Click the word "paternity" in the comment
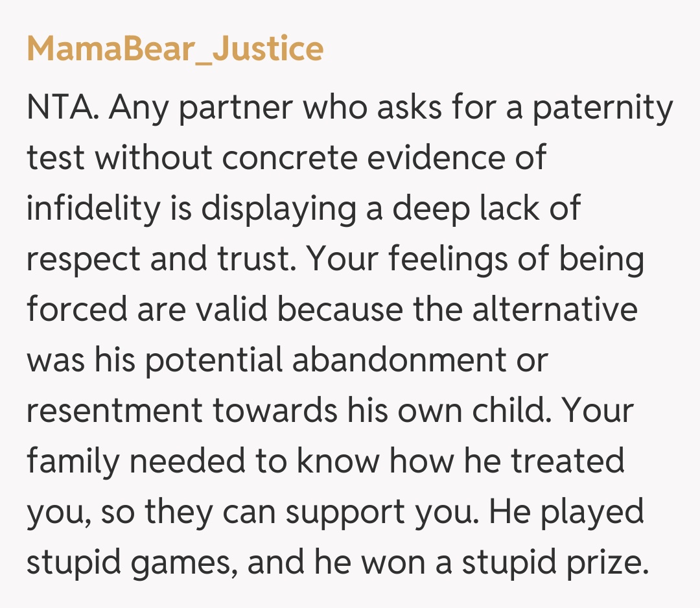Image resolution: width=700 pixels, height=608 pixels. click(603, 106)
